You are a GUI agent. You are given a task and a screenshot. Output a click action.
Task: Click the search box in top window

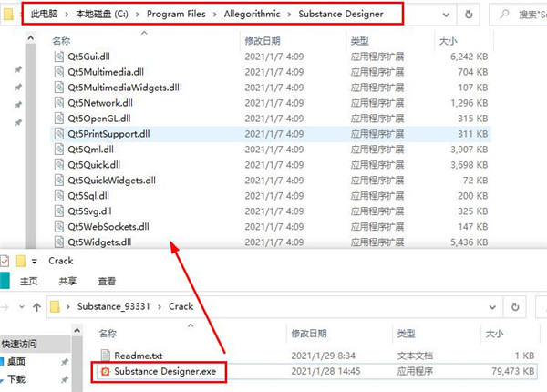[518, 15]
